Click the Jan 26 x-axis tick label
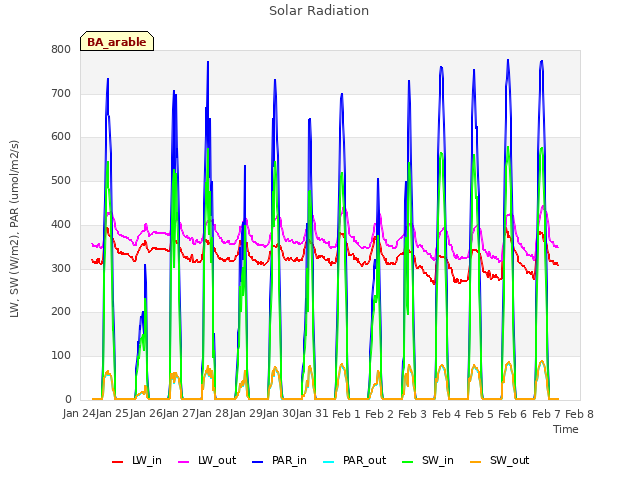This screenshot has width=640, height=480. (146, 414)
